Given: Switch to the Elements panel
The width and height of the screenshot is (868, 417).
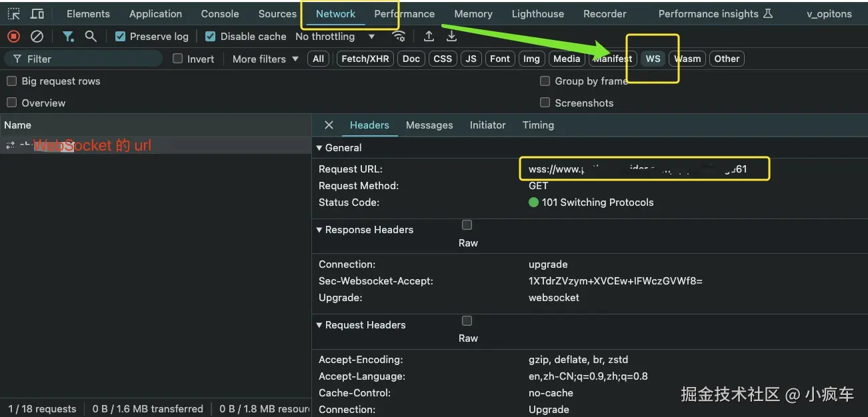Looking at the screenshot, I should [88, 14].
